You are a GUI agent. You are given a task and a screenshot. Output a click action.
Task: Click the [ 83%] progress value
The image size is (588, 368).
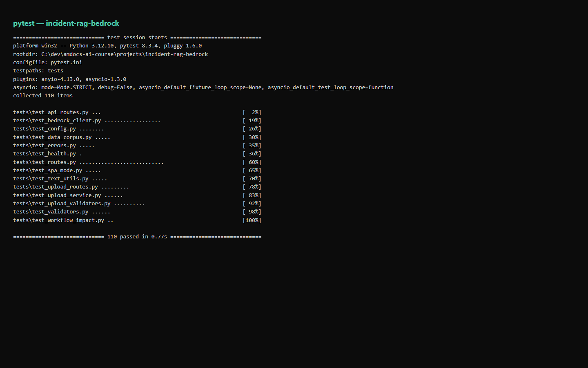(252, 195)
